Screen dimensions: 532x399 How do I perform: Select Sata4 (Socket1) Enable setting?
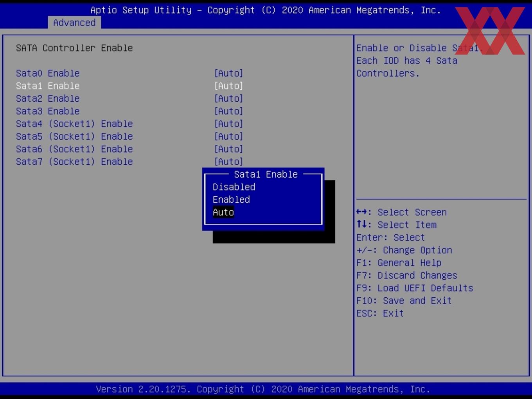74,124
